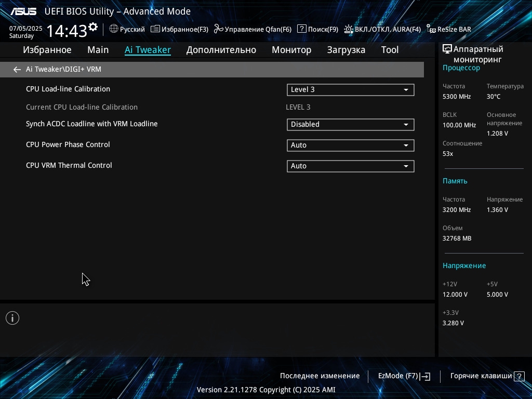Click the ASUS logo
Screen dimensions: 532x399
pos(23,11)
